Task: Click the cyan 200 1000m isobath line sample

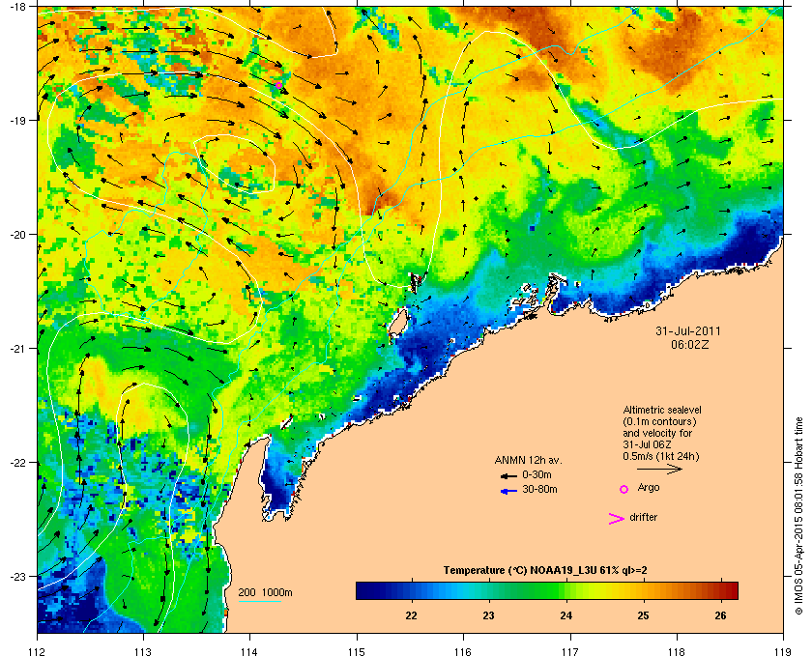Action: 259,601
